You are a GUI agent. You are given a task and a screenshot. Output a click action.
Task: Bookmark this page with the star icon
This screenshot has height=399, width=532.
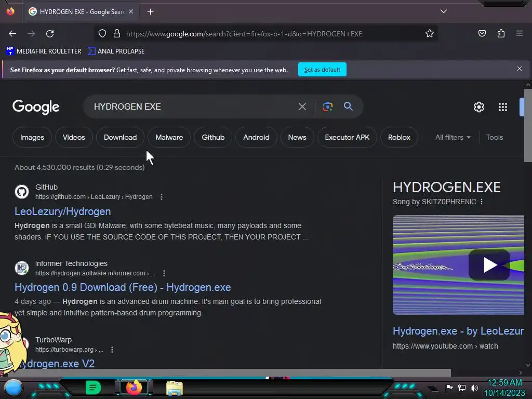coord(430,34)
